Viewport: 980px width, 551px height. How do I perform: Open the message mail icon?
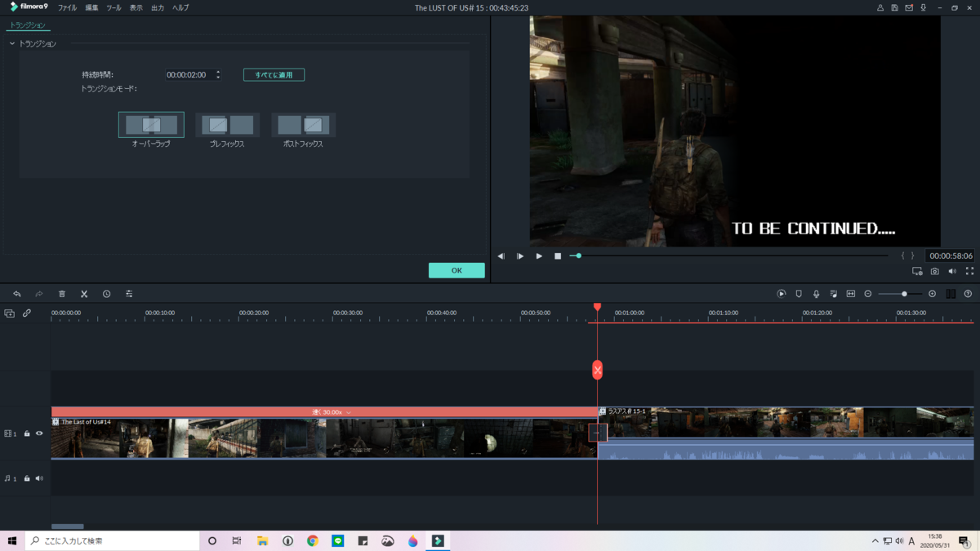click(909, 7)
